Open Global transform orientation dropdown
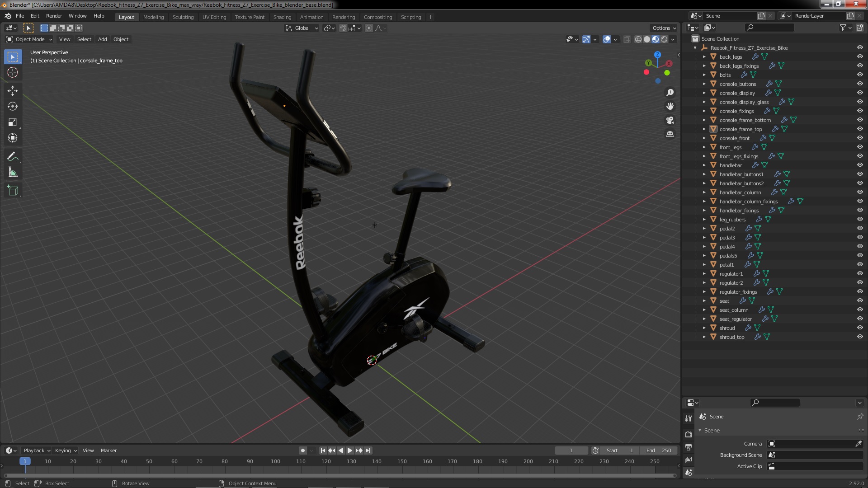Image resolution: width=868 pixels, height=488 pixels. 302,28
